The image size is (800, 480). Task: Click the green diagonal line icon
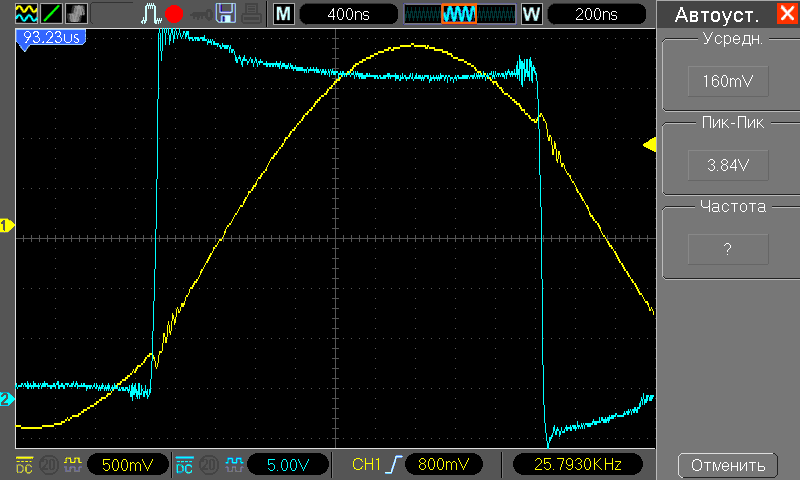(51, 14)
